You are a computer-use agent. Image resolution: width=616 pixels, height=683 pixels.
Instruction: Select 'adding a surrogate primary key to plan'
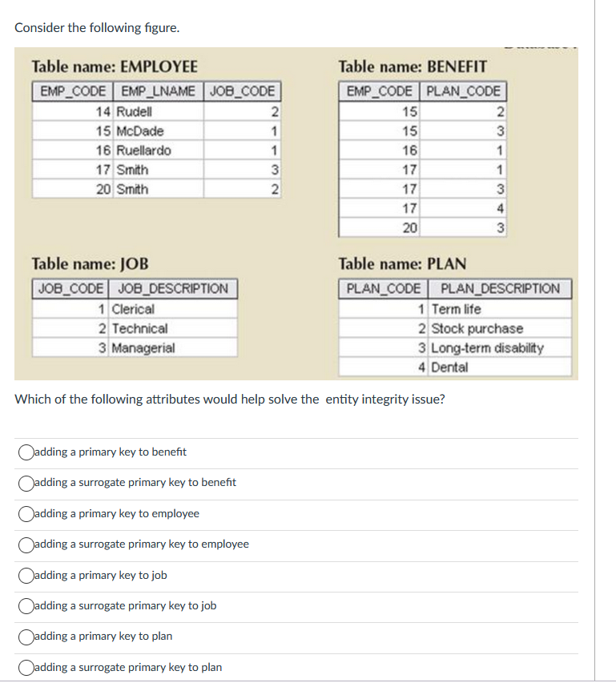25,667
